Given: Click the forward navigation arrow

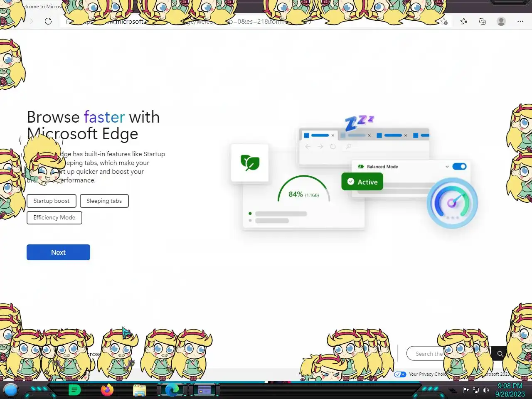Looking at the screenshot, I should coord(30,21).
